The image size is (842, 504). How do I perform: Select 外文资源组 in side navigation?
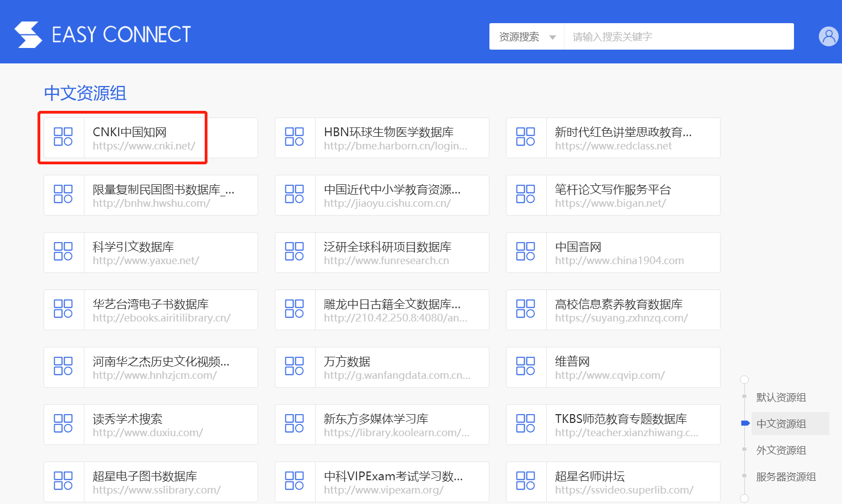pyautogui.click(x=781, y=451)
